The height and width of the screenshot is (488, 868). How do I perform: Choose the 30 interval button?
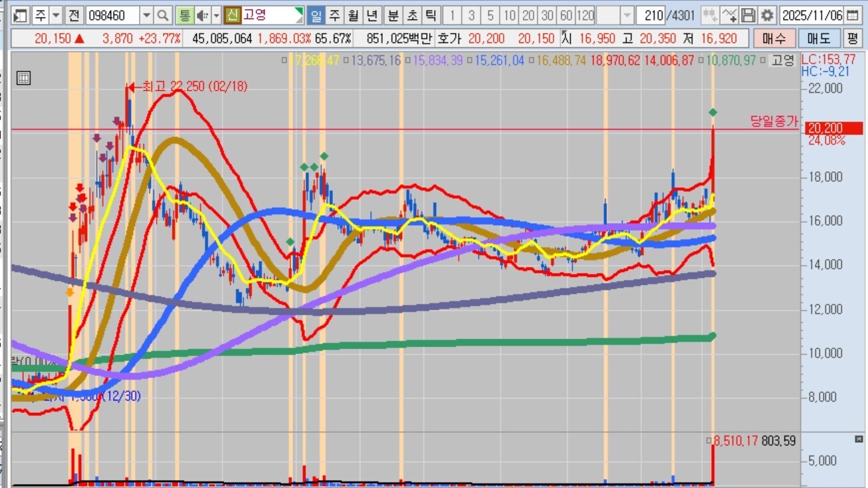(x=548, y=15)
